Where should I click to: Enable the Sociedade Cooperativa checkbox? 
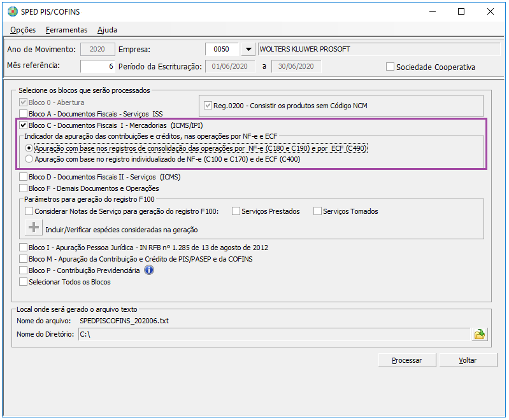[391, 67]
